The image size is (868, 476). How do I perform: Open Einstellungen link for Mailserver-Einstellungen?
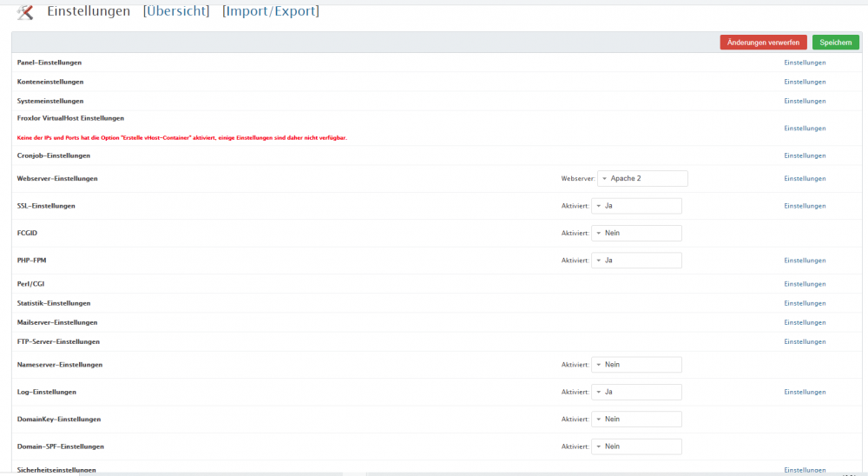(805, 322)
